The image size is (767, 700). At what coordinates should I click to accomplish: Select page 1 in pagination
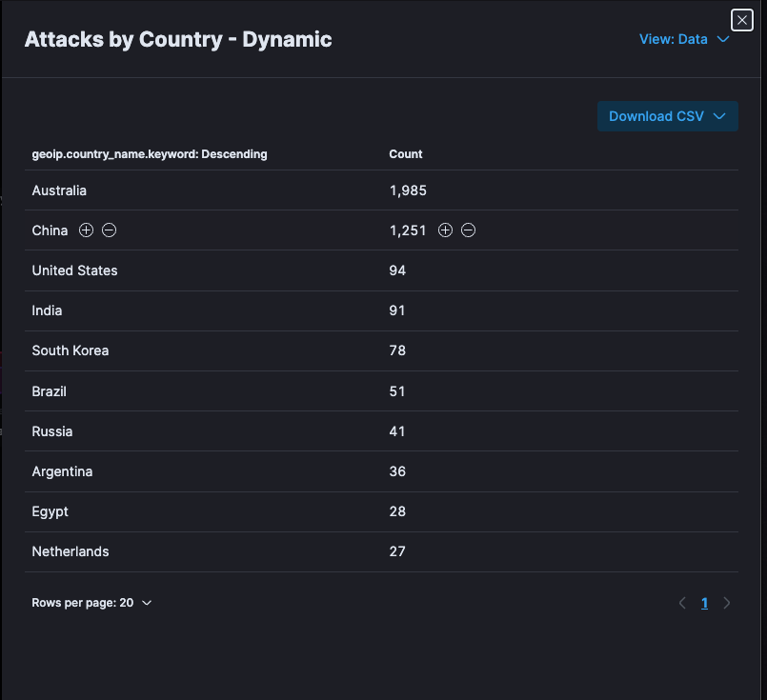pos(704,602)
